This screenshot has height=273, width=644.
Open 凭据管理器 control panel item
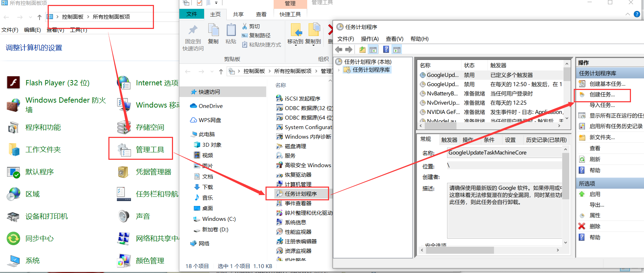click(144, 172)
